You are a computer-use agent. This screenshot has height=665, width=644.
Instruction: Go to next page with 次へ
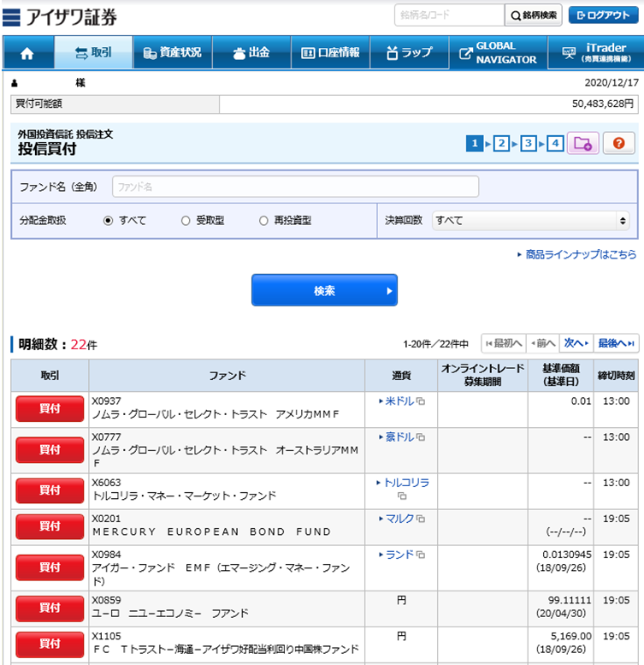click(576, 343)
